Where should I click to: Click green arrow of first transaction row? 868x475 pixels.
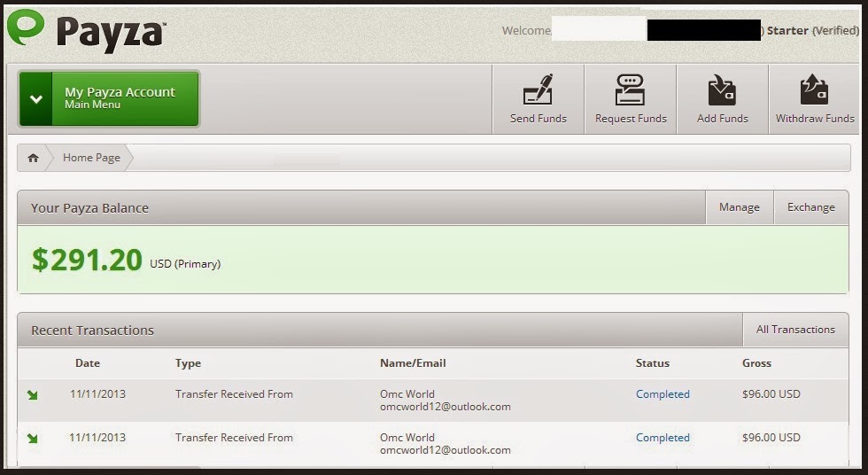click(33, 394)
